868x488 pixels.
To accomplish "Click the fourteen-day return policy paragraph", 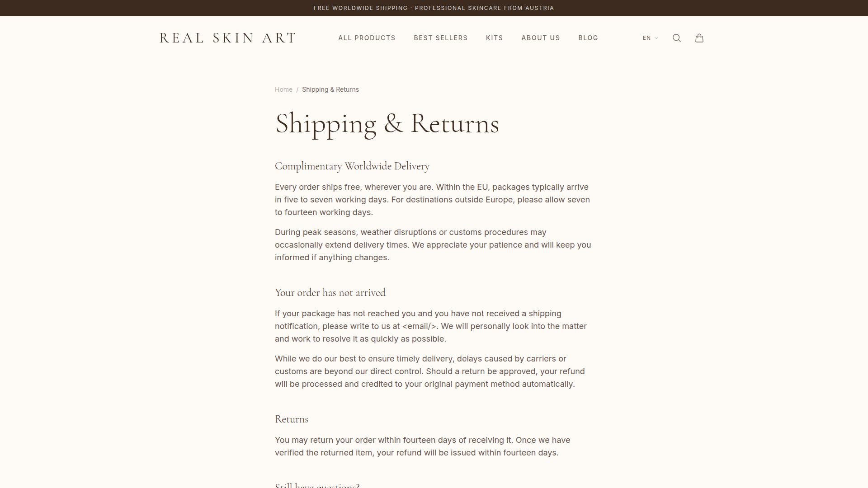I will pyautogui.click(x=422, y=446).
